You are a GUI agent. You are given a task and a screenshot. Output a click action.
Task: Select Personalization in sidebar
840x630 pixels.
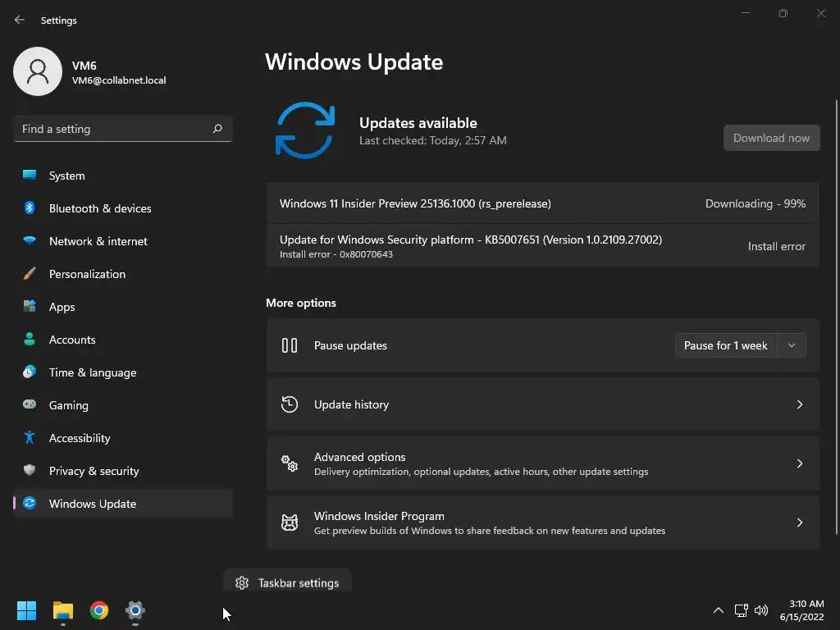pyautogui.click(x=123, y=274)
